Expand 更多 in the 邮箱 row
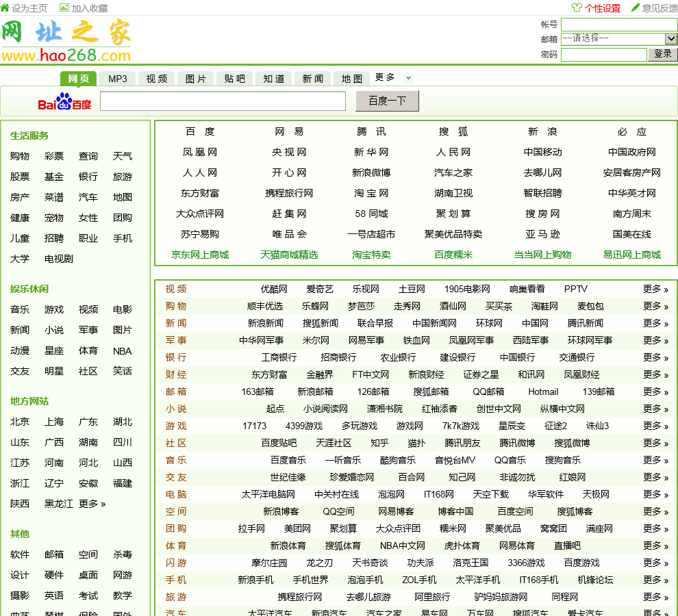The image size is (678, 616). point(655,392)
